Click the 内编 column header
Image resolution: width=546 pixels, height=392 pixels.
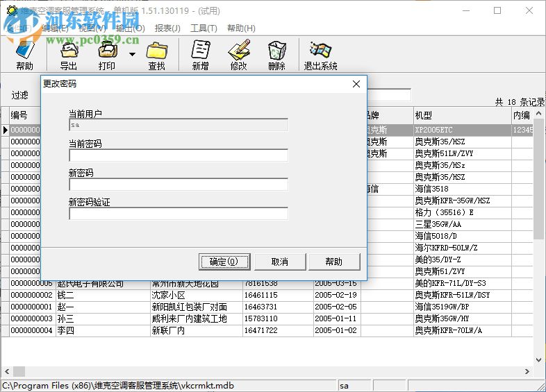point(522,115)
